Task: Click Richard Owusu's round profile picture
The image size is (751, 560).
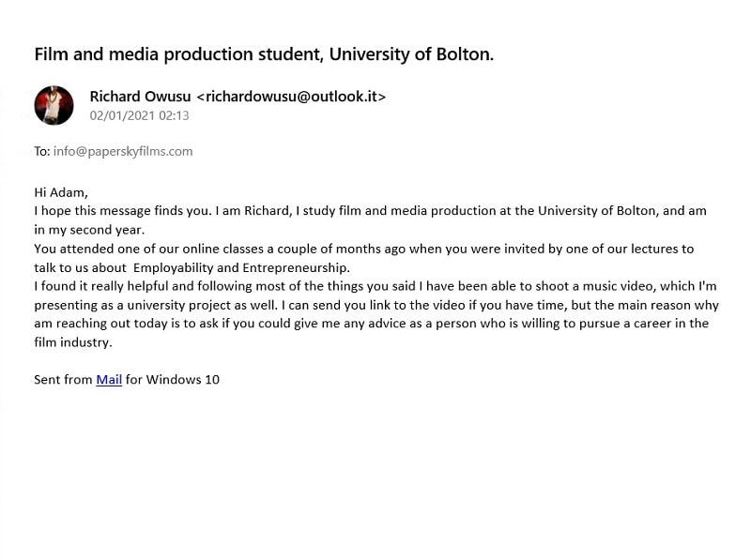Action: pyautogui.click(x=54, y=105)
